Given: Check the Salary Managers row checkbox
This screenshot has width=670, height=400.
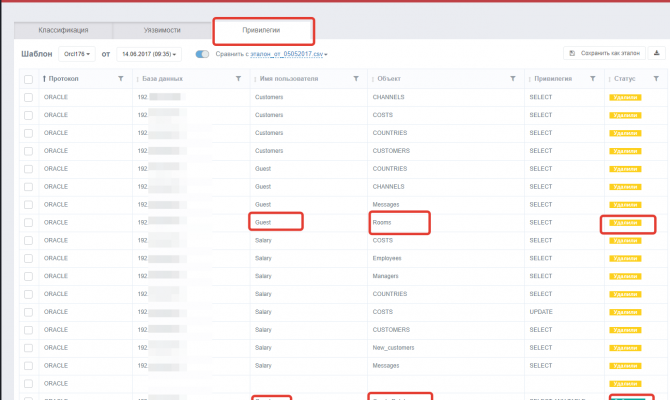Looking at the screenshot, I should click(29, 276).
